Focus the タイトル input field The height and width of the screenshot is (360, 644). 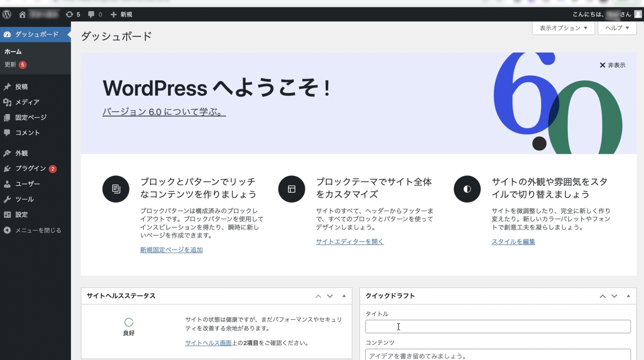[498, 327]
